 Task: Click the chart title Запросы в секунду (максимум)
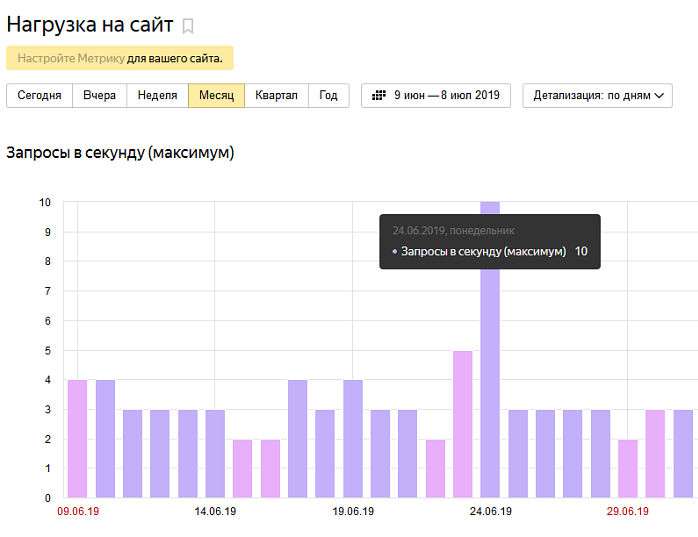click(120, 153)
